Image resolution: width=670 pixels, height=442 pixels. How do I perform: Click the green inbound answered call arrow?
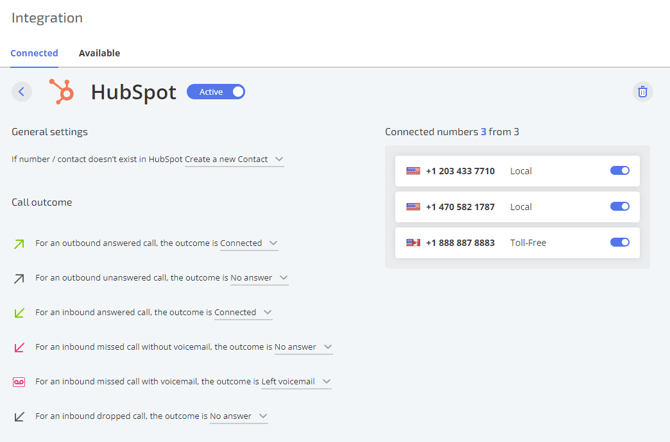19,313
